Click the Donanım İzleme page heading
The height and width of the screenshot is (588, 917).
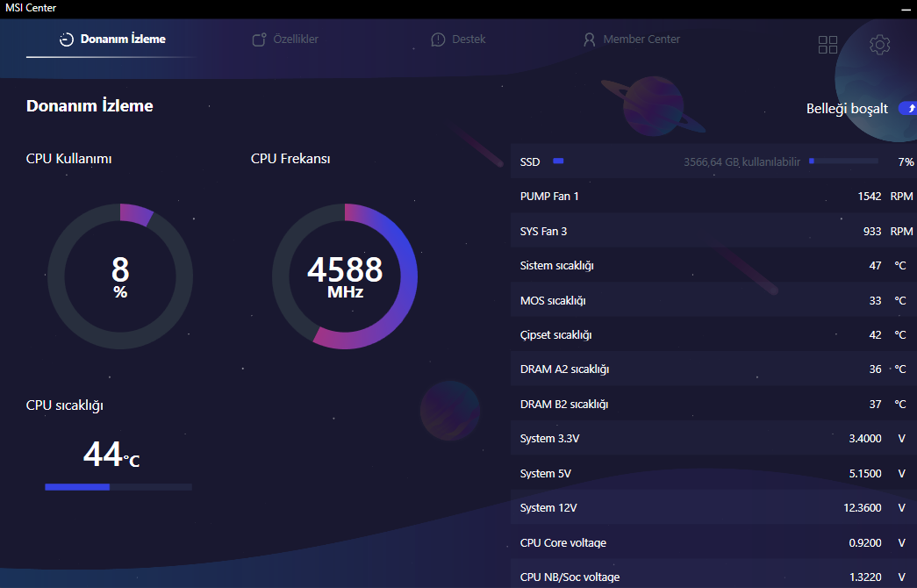(90, 106)
